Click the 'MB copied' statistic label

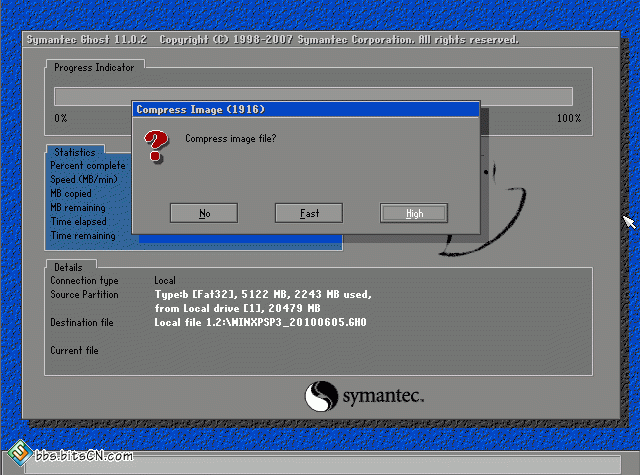tap(71, 193)
